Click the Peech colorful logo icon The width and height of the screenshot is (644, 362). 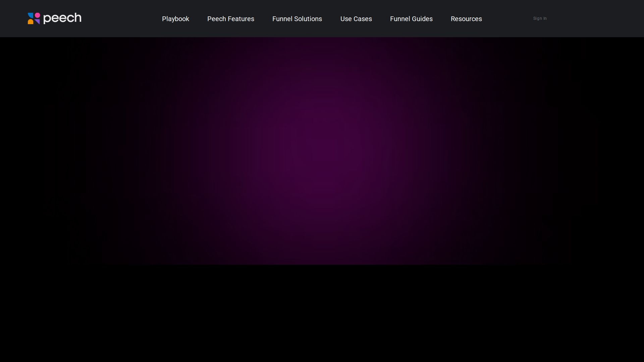[x=34, y=18]
